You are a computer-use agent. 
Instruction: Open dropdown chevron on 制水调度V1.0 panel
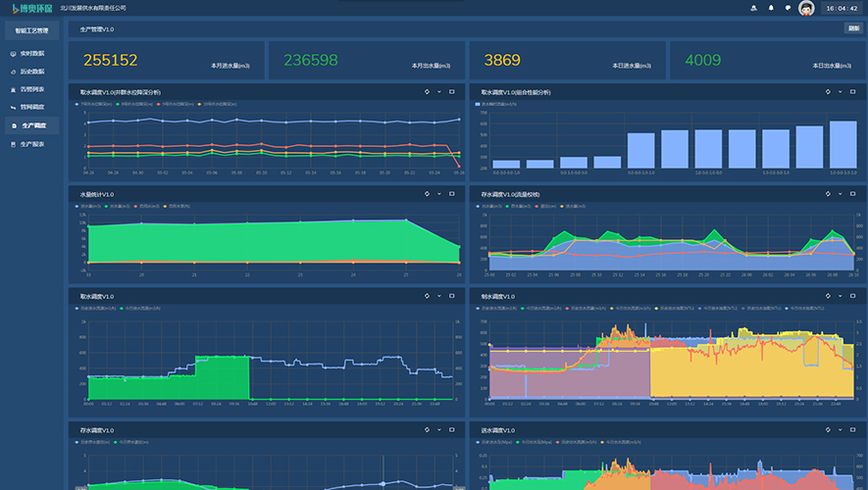click(x=840, y=296)
